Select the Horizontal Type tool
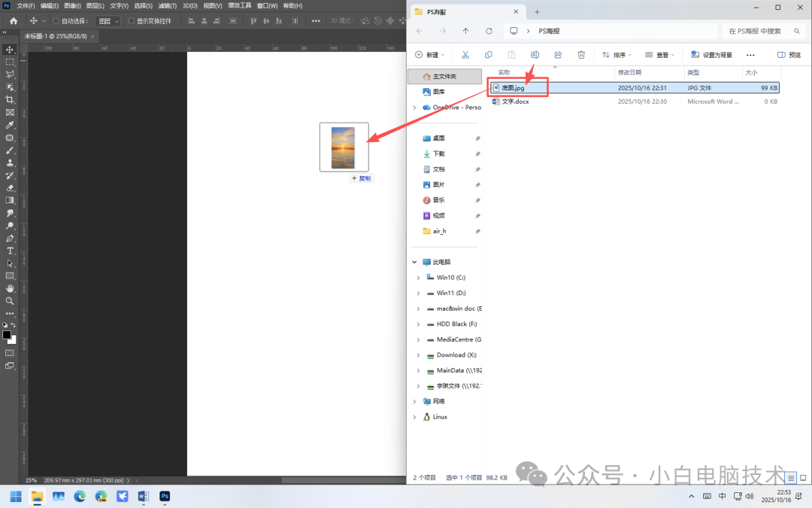Image resolution: width=812 pixels, height=508 pixels. (x=9, y=251)
